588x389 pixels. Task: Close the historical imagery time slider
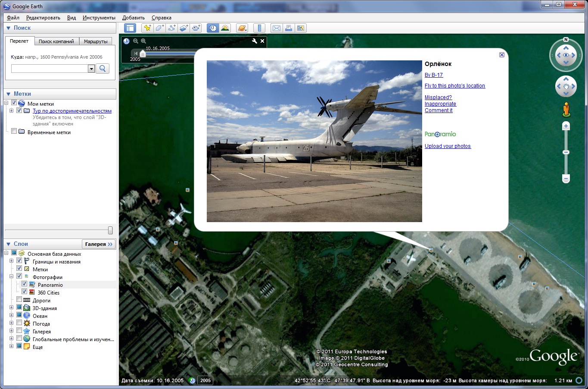tap(262, 41)
